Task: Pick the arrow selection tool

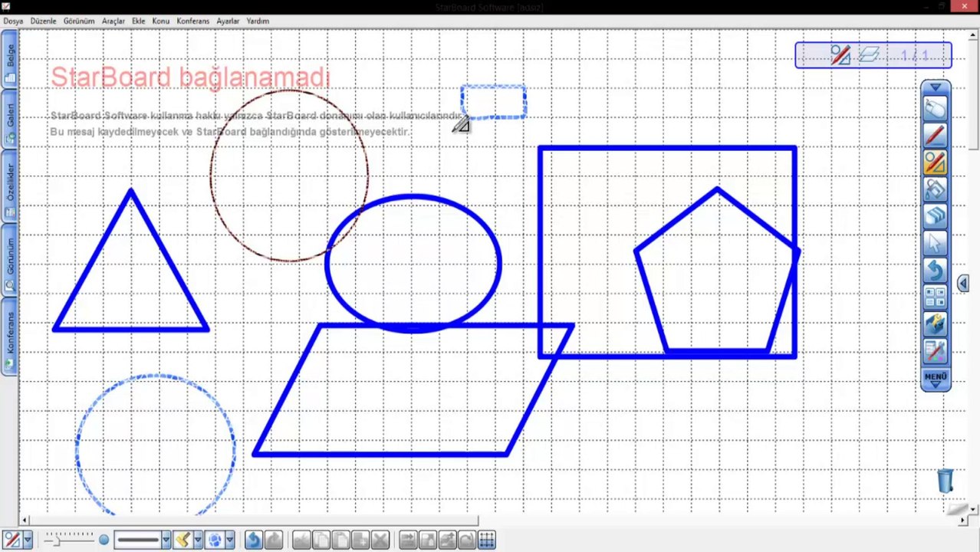Action: (x=936, y=244)
